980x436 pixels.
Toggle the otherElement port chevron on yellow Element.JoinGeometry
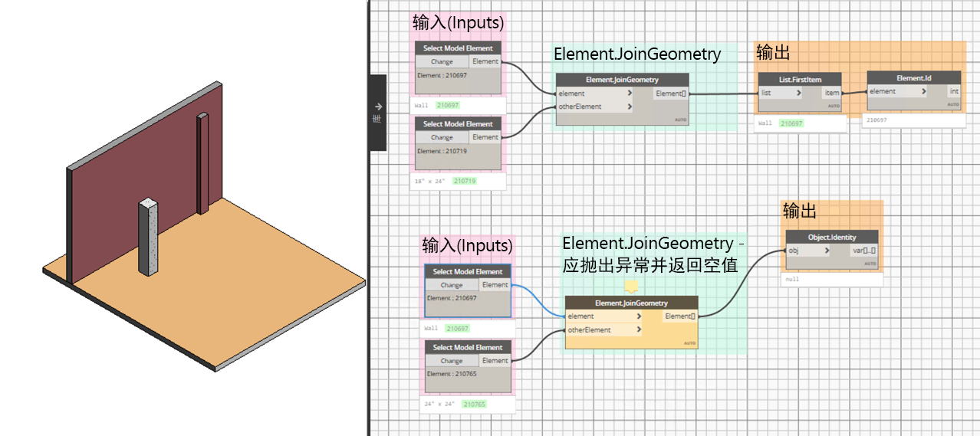coord(639,329)
